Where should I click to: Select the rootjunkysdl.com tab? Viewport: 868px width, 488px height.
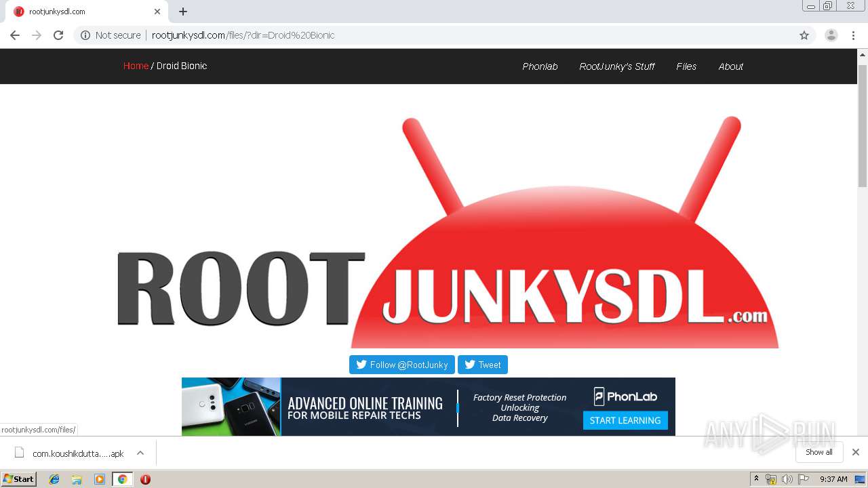click(88, 12)
